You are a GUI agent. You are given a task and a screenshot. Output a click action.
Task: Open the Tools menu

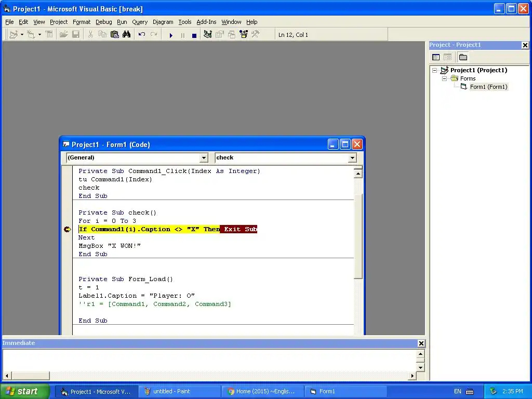[x=185, y=22]
